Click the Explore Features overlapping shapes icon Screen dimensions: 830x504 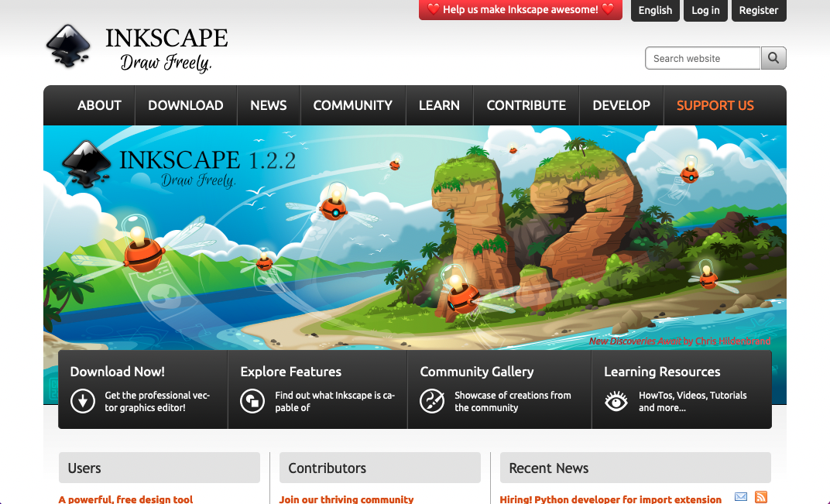coord(252,401)
